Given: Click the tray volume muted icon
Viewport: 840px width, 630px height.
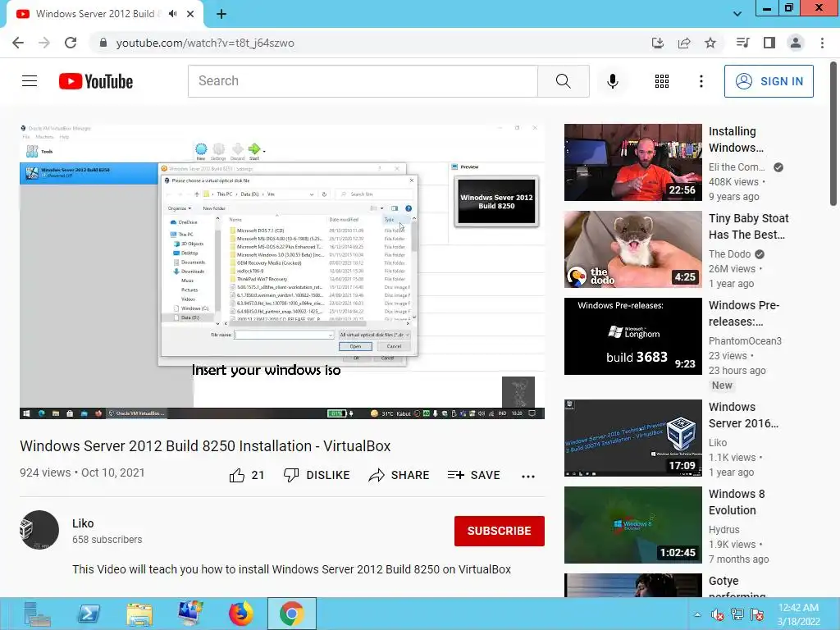Looking at the screenshot, I should point(717,614).
